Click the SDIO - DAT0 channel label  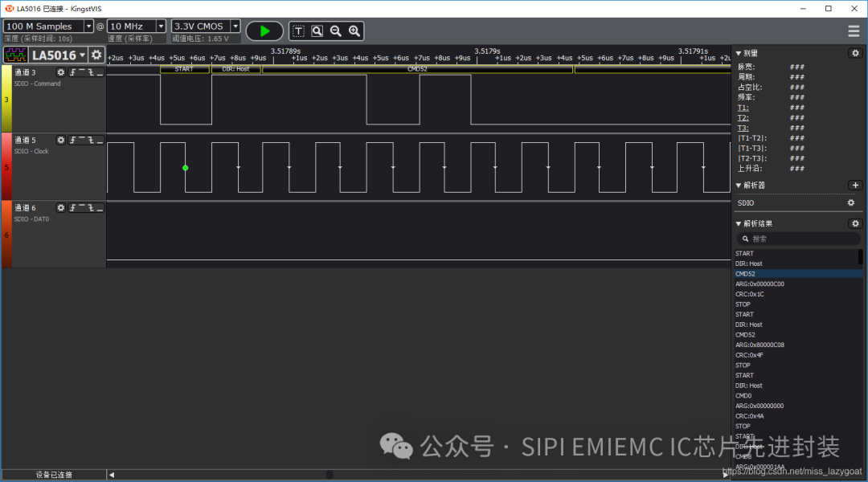pos(31,219)
